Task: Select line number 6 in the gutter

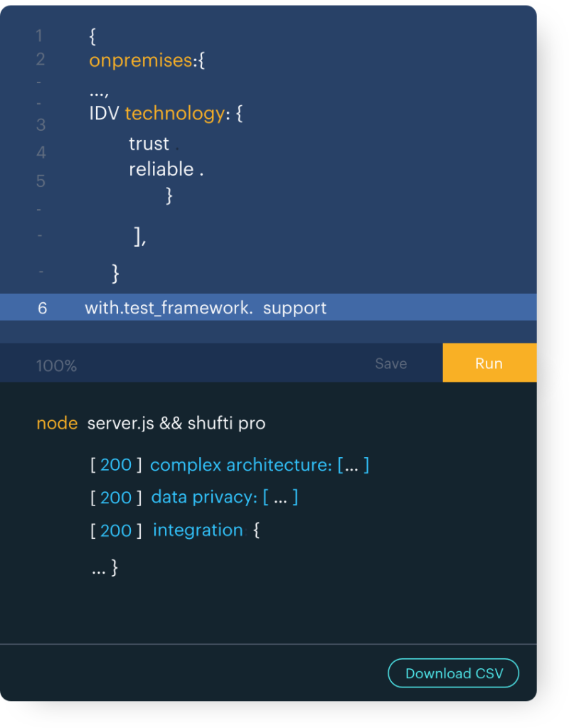Action: (x=42, y=308)
